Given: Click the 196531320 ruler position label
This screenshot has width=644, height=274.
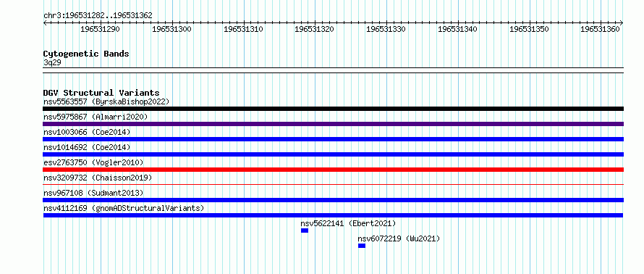Looking at the screenshot, I should pyautogui.click(x=314, y=29).
